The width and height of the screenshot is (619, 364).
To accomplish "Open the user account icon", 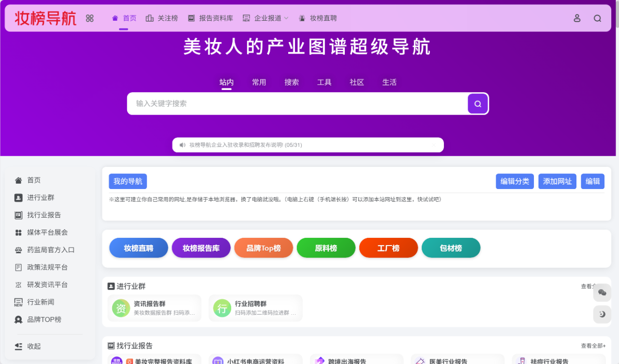I will click(577, 18).
